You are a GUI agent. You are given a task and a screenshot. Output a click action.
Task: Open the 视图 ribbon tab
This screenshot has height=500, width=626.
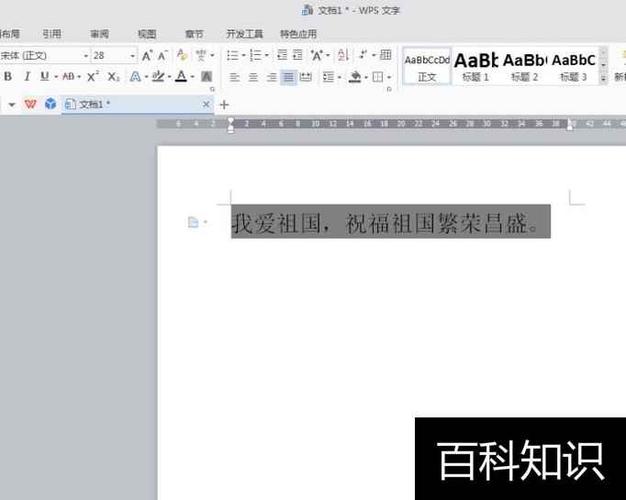(x=147, y=34)
